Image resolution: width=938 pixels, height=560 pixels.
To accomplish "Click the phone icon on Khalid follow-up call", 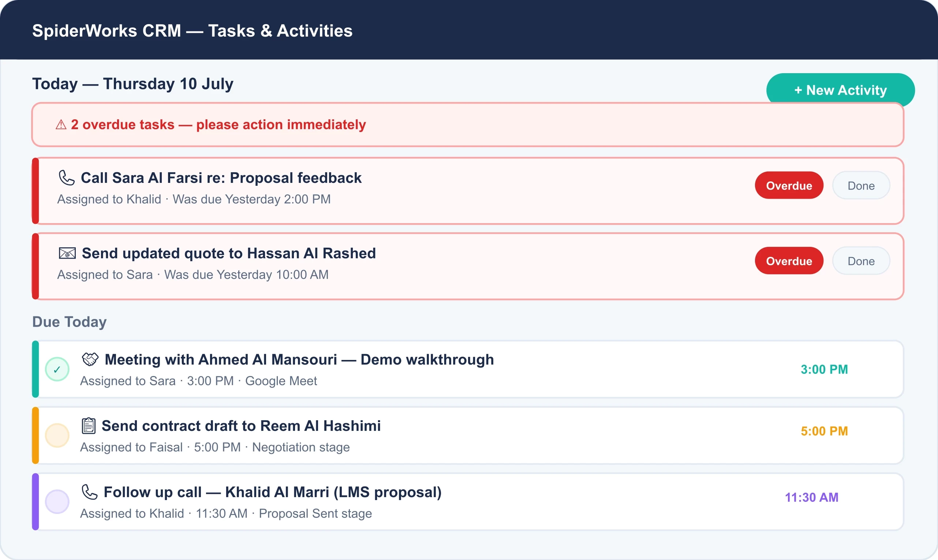I will (90, 492).
